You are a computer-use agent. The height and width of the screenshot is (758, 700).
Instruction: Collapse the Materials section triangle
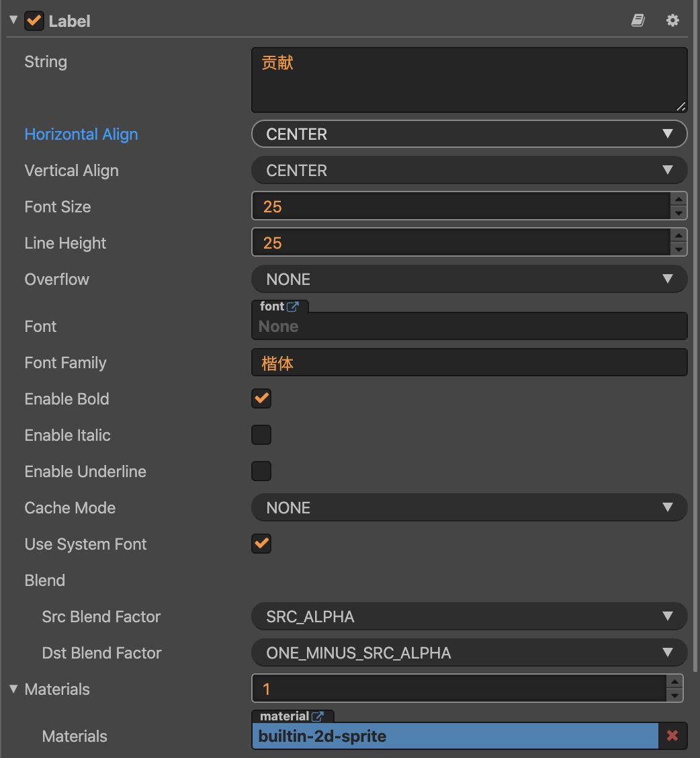pos(13,689)
